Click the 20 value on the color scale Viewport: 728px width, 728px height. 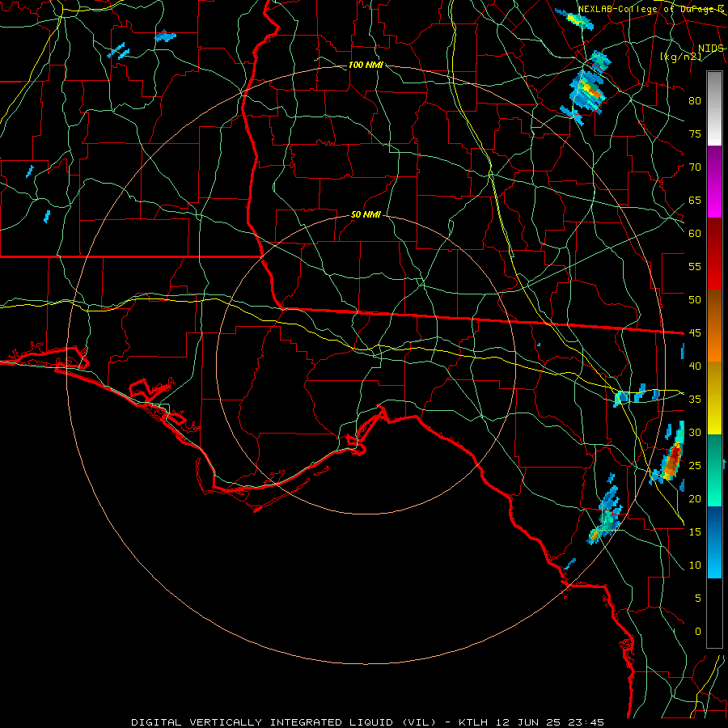pos(695,498)
